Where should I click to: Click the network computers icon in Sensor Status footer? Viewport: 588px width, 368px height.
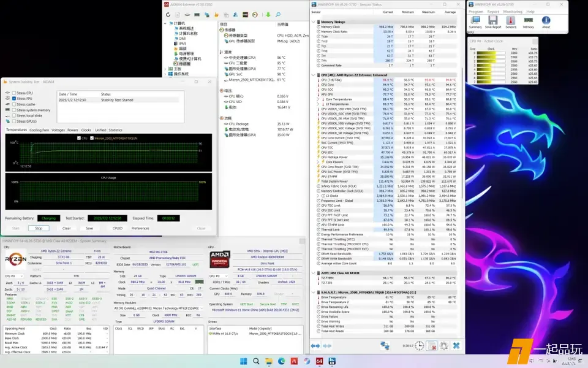385,345
